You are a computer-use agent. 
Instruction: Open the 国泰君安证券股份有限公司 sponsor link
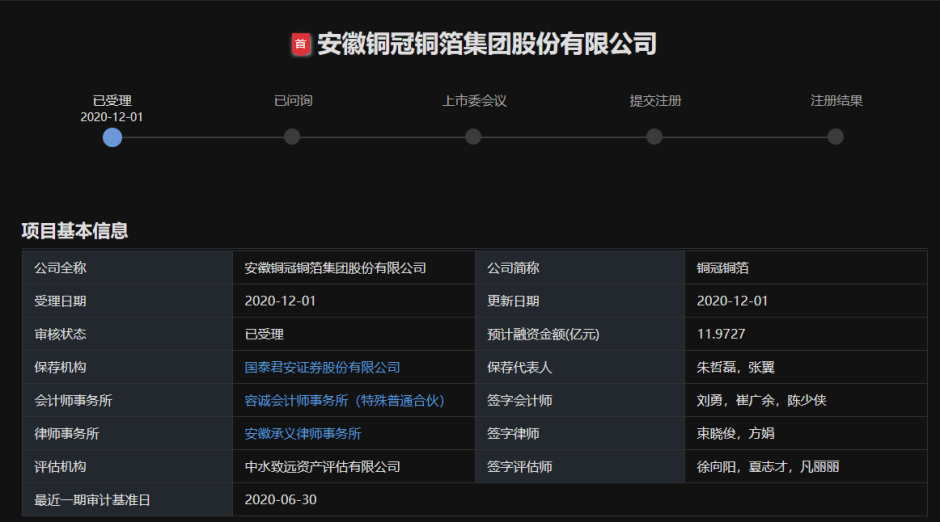(x=322, y=368)
